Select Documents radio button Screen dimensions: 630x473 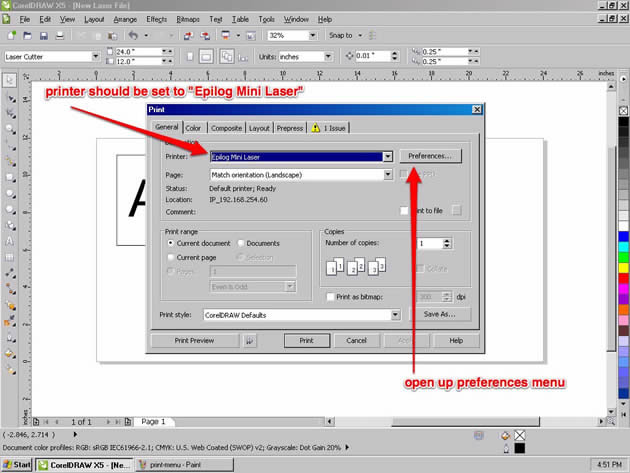pyautogui.click(x=241, y=243)
